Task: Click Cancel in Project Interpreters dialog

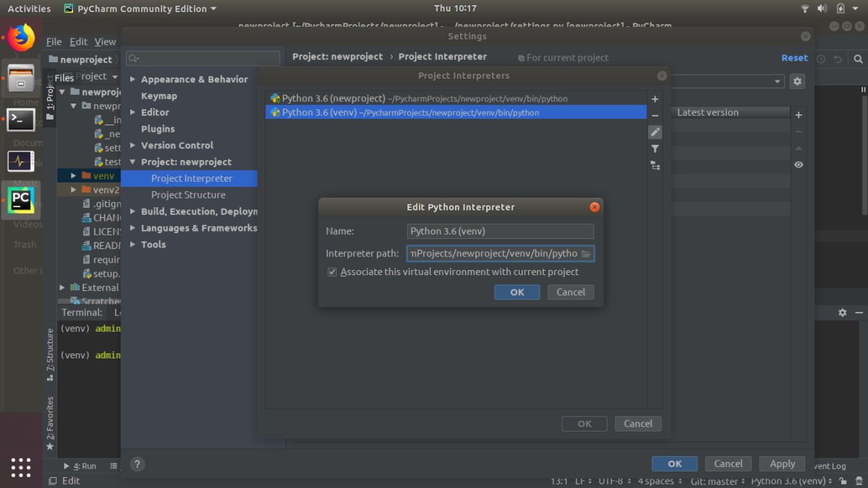Action: point(638,424)
